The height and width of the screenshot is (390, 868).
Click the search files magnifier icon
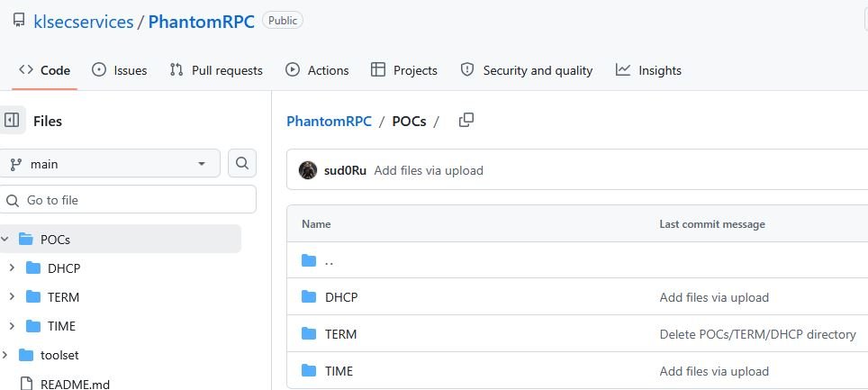pyautogui.click(x=241, y=163)
